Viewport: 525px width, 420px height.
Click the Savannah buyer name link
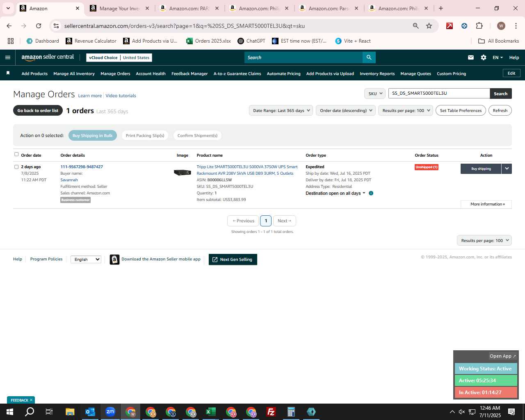pyautogui.click(x=69, y=180)
